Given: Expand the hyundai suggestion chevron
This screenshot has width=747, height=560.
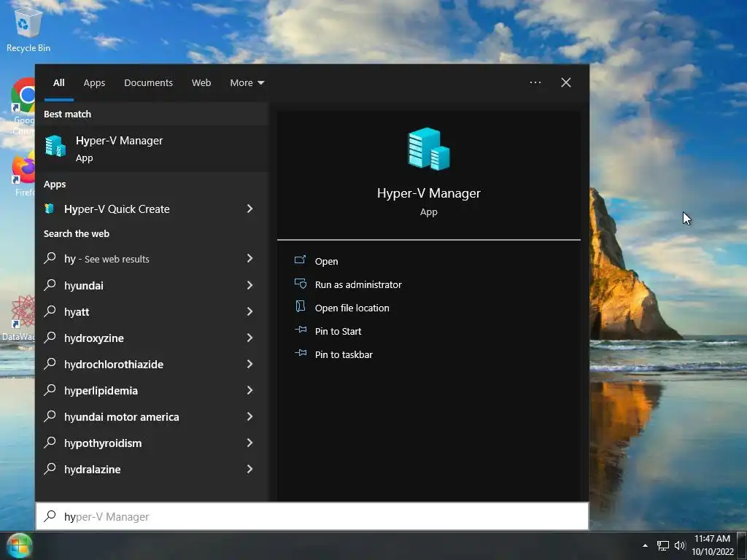Looking at the screenshot, I should (x=249, y=285).
